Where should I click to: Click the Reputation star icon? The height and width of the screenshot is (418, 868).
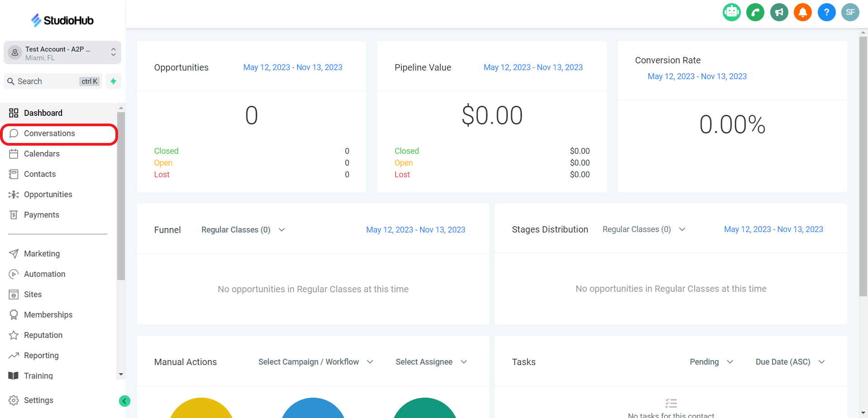[x=14, y=335]
